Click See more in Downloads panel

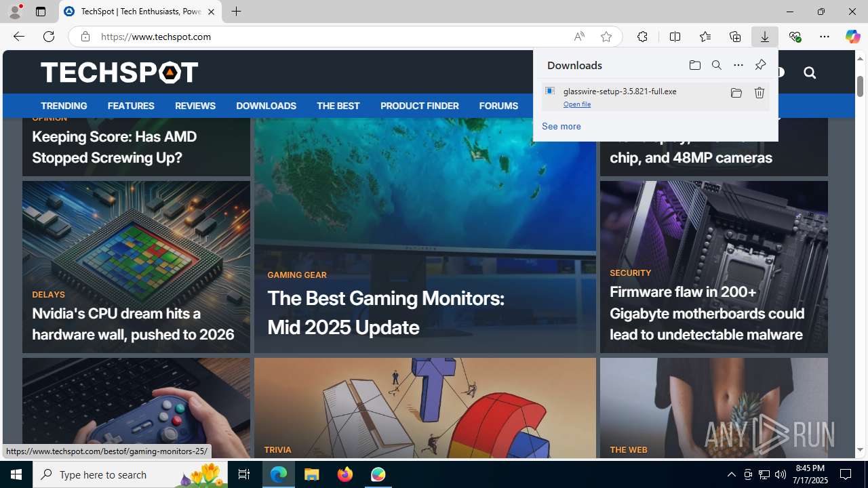pos(561,126)
